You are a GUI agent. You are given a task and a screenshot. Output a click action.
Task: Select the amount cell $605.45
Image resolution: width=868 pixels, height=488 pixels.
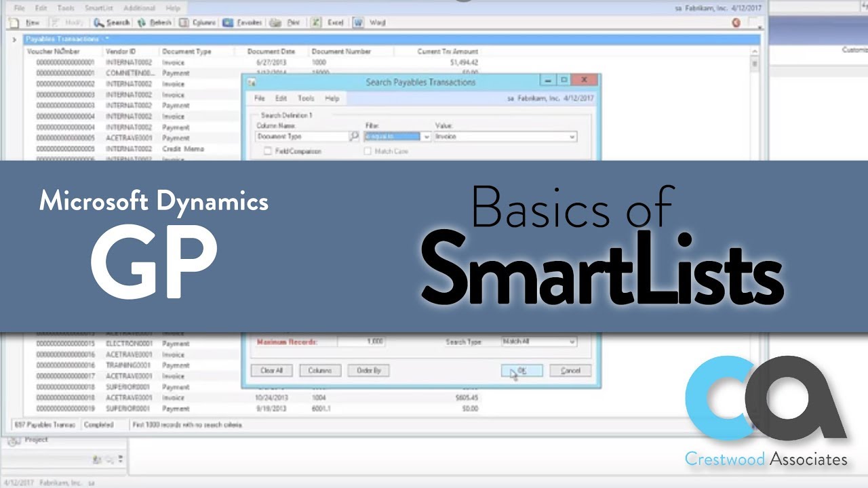467,398
